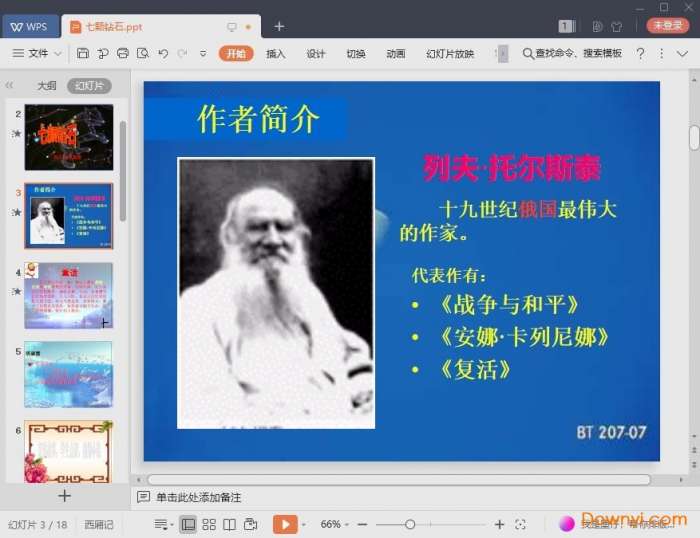Open the 66% zoom level dropdown
The width and height of the screenshot is (700, 538).
(x=334, y=524)
